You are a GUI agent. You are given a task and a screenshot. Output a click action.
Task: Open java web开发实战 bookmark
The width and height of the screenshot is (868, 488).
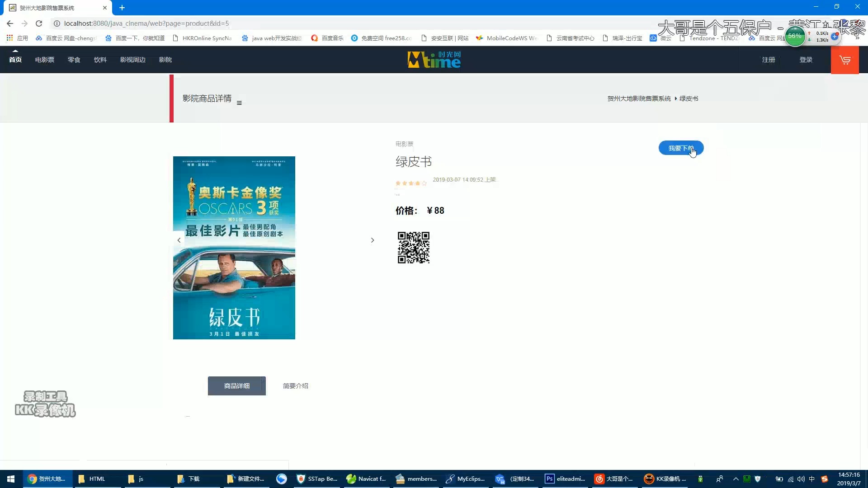click(272, 38)
